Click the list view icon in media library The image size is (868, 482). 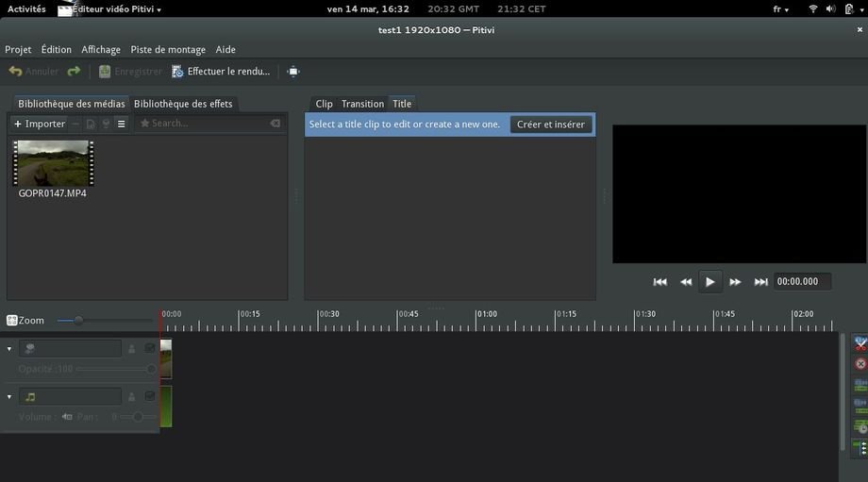(x=121, y=124)
